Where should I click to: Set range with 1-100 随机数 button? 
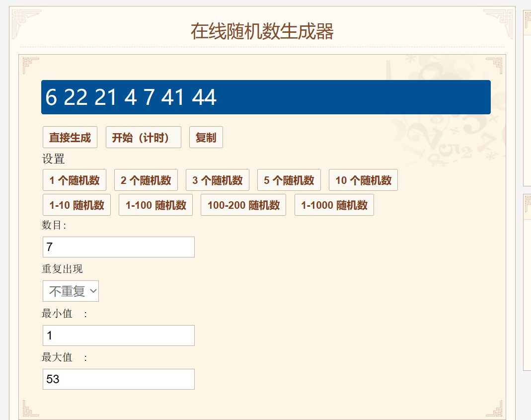coord(156,205)
